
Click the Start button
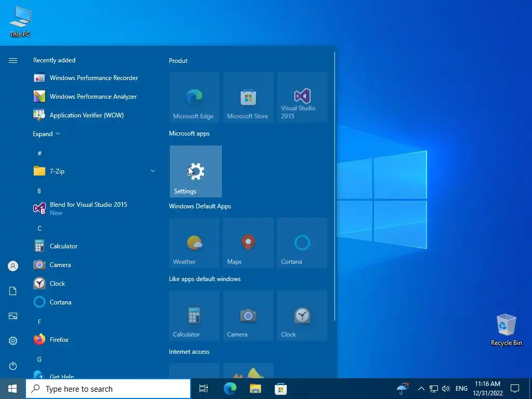click(x=12, y=389)
